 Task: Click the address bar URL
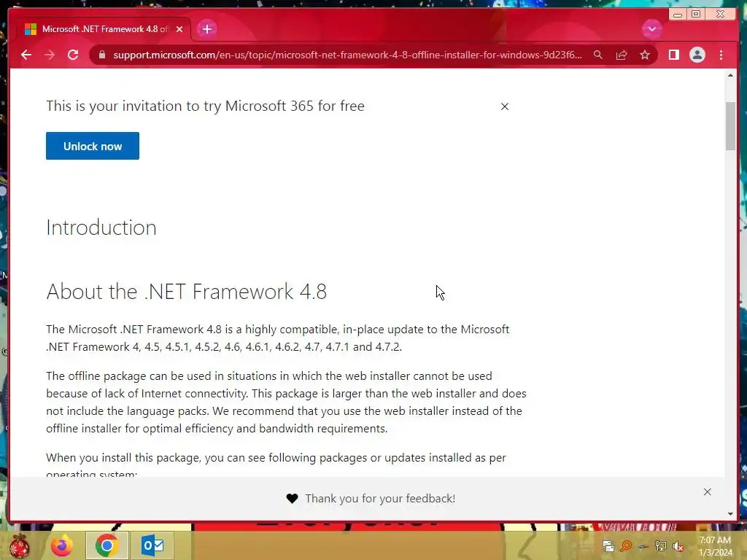[x=347, y=55]
